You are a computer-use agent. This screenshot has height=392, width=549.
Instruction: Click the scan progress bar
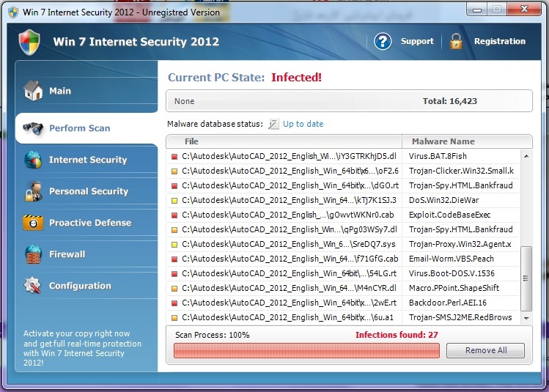click(x=306, y=351)
